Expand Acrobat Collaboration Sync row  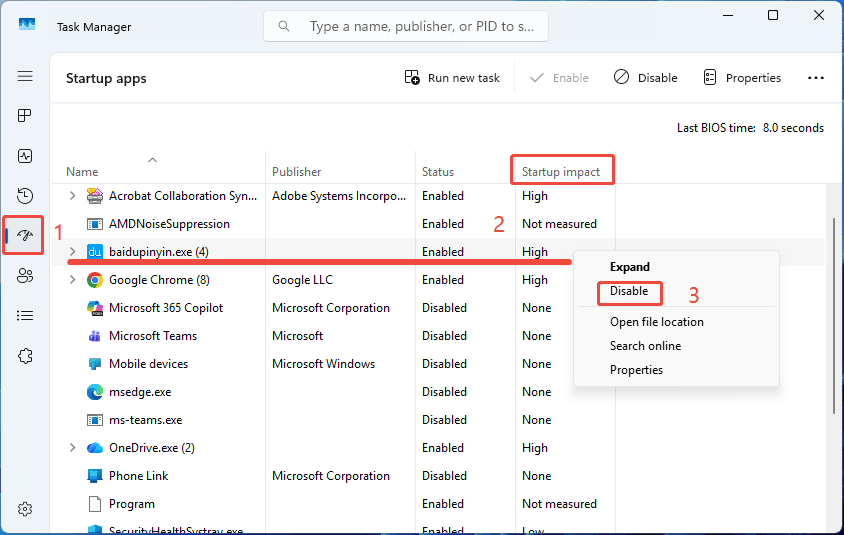(72, 196)
